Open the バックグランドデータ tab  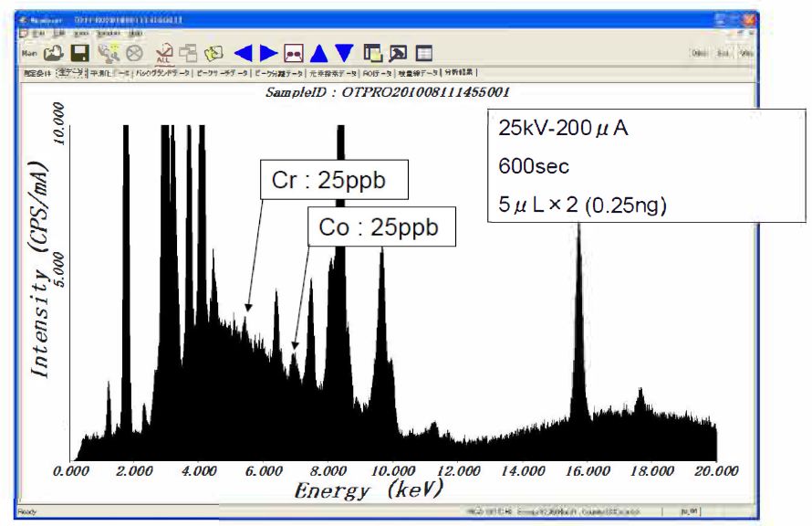click(163, 74)
